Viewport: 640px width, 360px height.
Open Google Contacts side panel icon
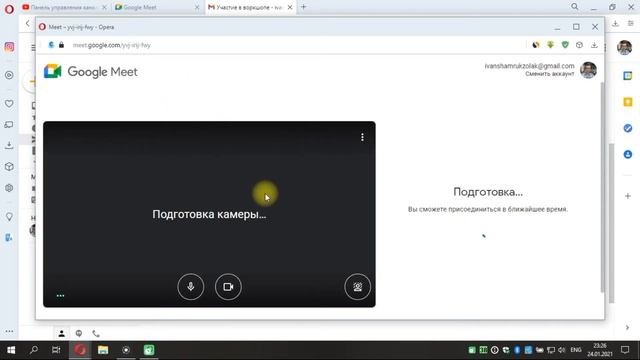click(628, 154)
